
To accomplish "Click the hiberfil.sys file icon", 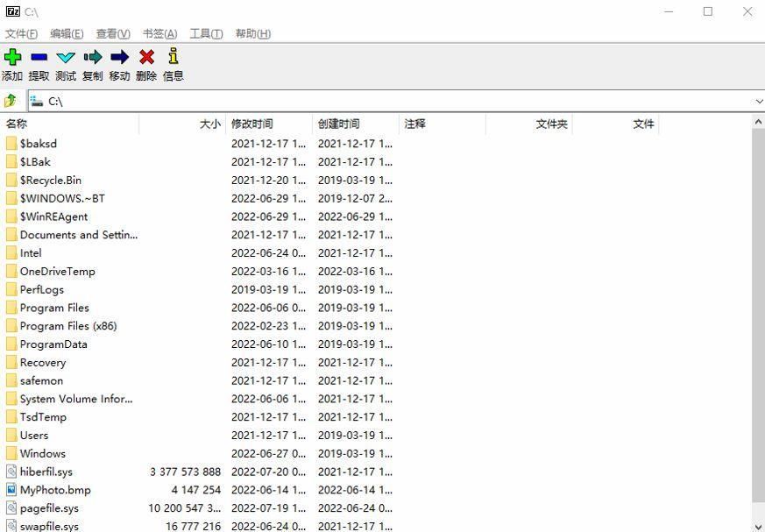I will click(x=11, y=472).
